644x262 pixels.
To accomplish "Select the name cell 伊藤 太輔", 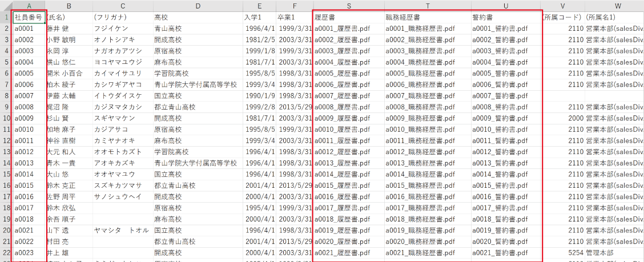I will point(69,95).
